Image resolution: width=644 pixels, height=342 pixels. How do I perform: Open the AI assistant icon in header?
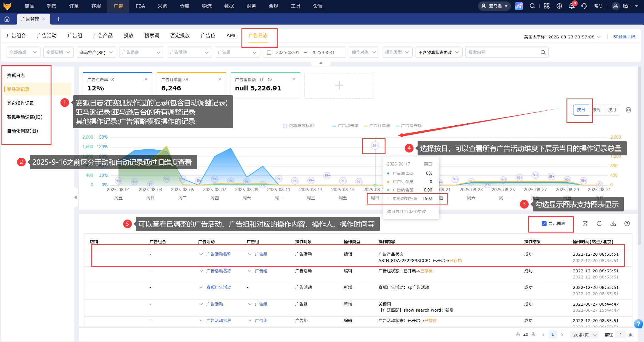[519, 6]
